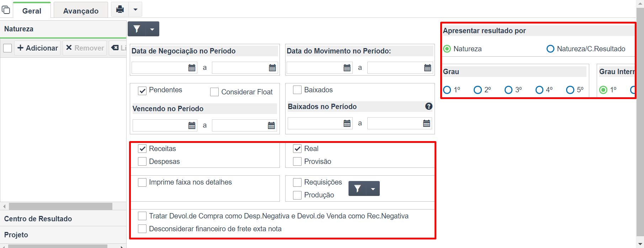Open calendar for Data de Negociação start date

[192, 68]
